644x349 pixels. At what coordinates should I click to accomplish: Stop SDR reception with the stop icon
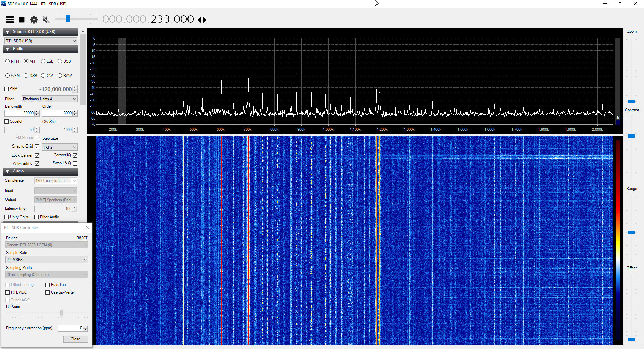pos(21,19)
